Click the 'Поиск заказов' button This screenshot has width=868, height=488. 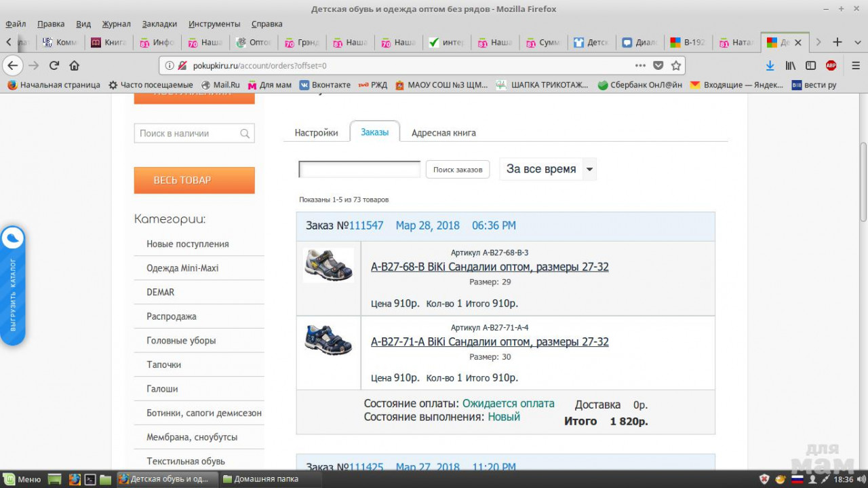(x=458, y=170)
